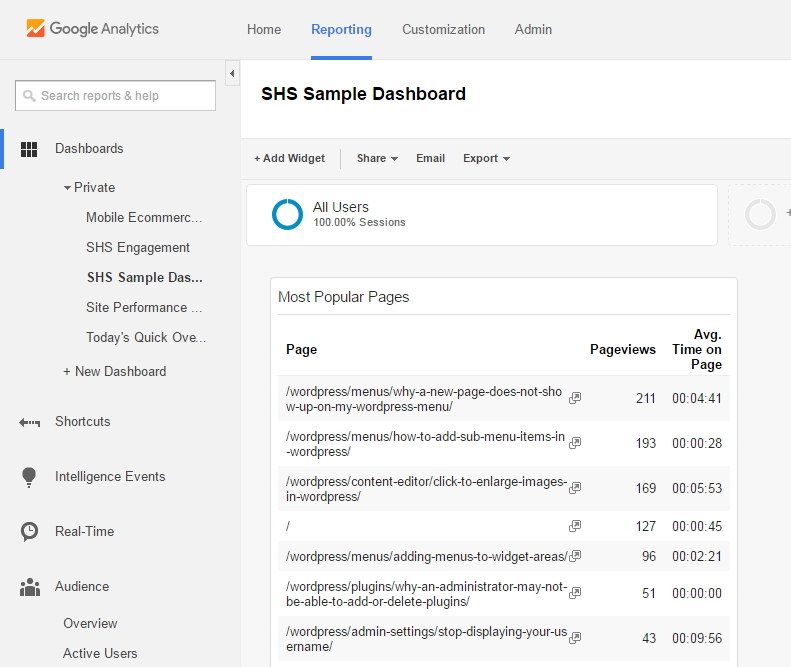Click the 211 pageviews value
The image size is (791, 667).
pyautogui.click(x=646, y=398)
